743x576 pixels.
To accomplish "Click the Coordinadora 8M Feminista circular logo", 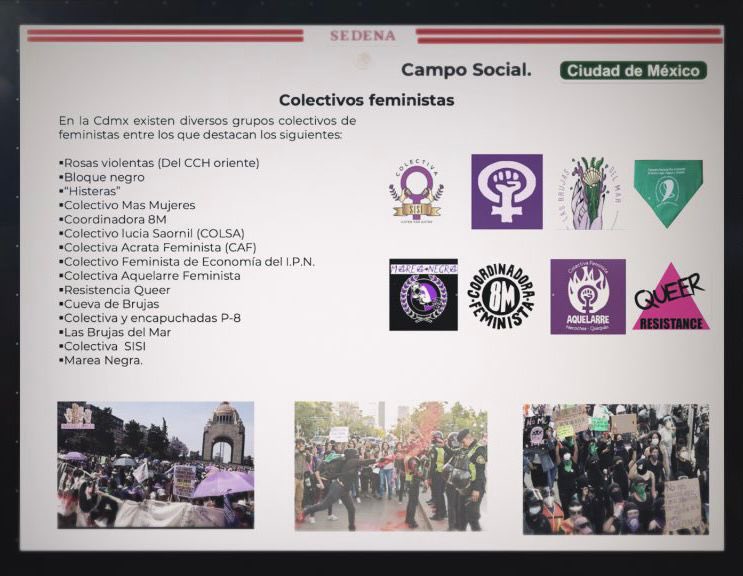I will [x=502, y=295].
